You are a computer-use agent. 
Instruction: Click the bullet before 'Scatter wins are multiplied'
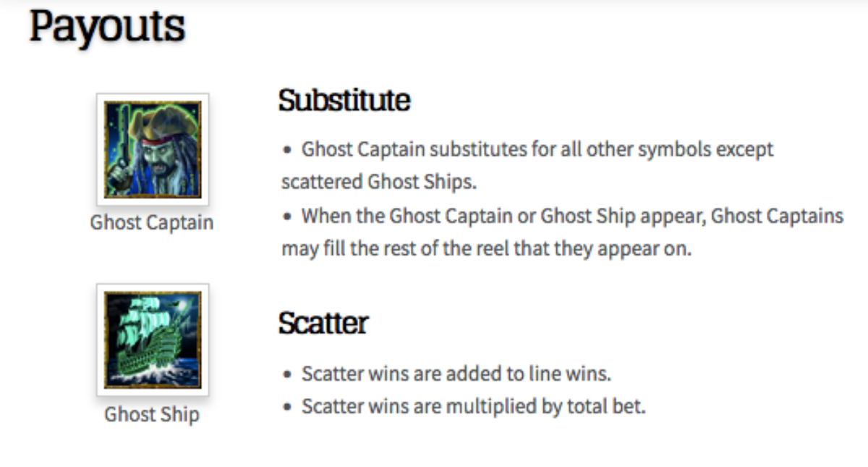(x=288, y=407)
